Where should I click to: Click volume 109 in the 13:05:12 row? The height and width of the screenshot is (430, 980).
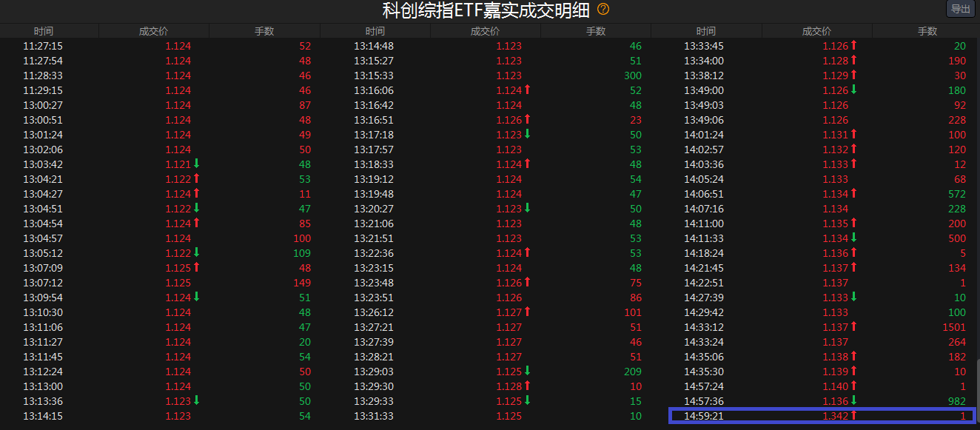click(x=302, y=253)
